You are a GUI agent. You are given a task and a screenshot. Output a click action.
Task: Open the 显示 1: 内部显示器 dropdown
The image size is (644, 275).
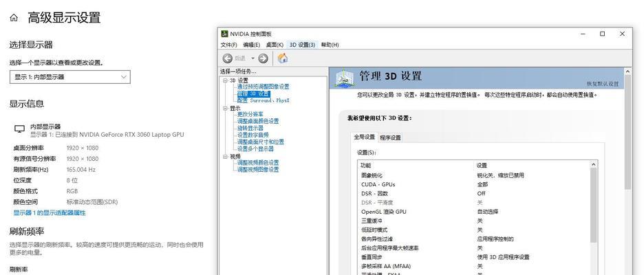pyautogui.click(x=69, y=77)
